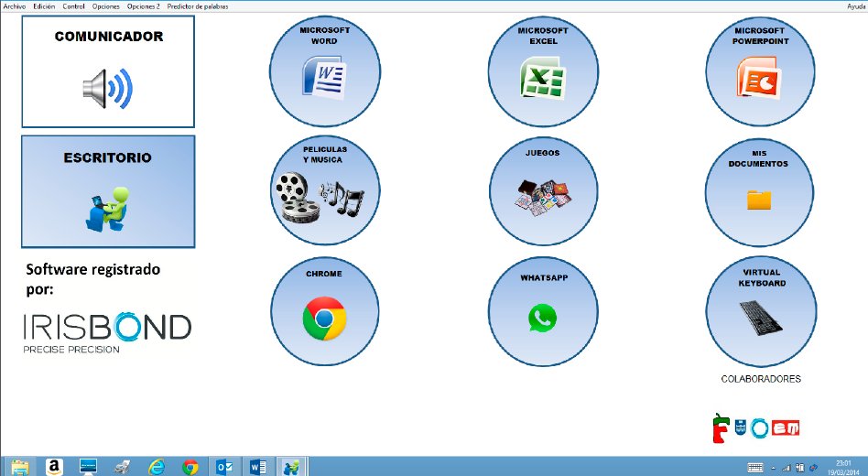
Task: Open Internet Explorer from the taskbar
Action: tap(156, 466)
